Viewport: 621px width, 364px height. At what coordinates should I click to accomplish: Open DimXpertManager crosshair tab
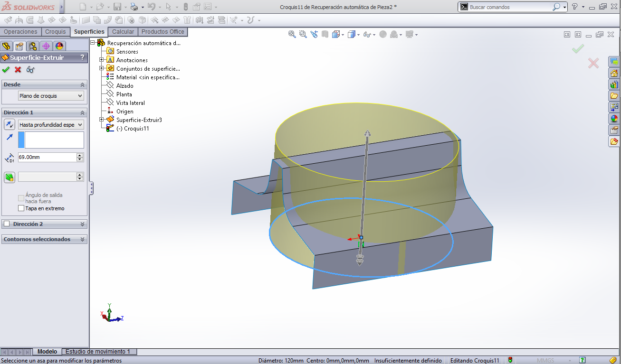[x=46, y=46]
